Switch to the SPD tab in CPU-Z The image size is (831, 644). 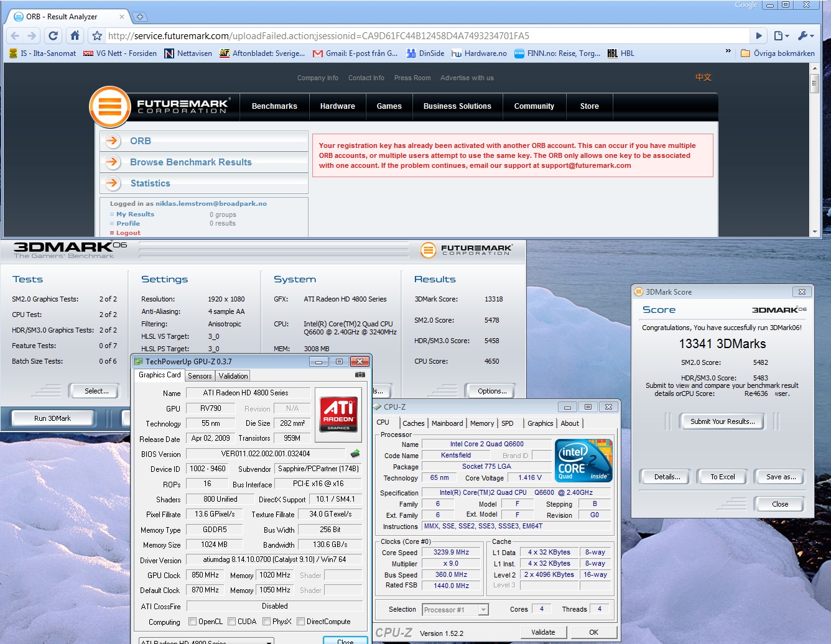(508, 423)
